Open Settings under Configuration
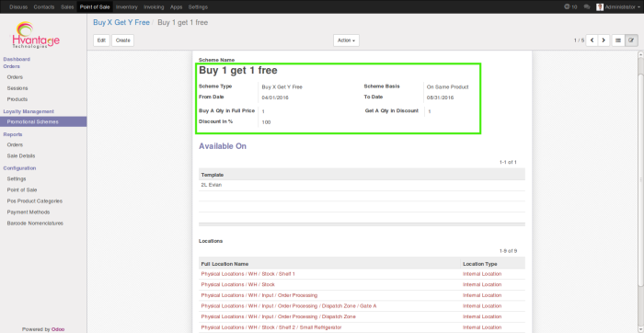This screenshot has width=644, height=333. tap(17, 179)
